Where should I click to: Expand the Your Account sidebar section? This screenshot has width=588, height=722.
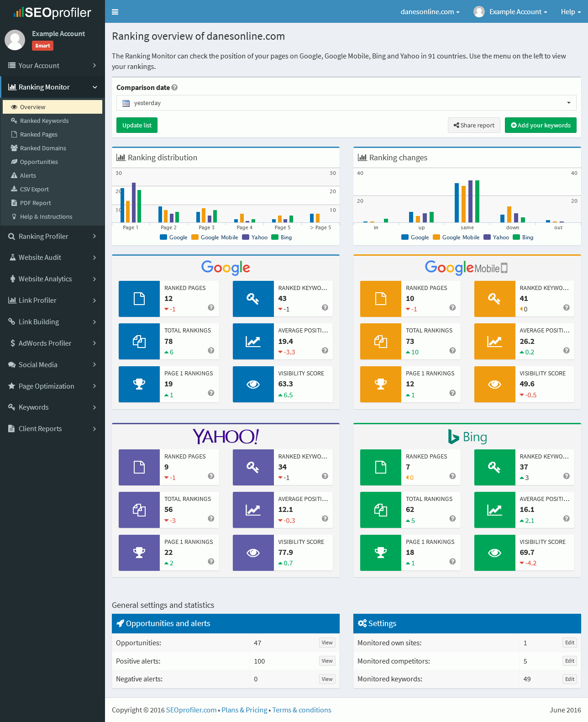52,65
